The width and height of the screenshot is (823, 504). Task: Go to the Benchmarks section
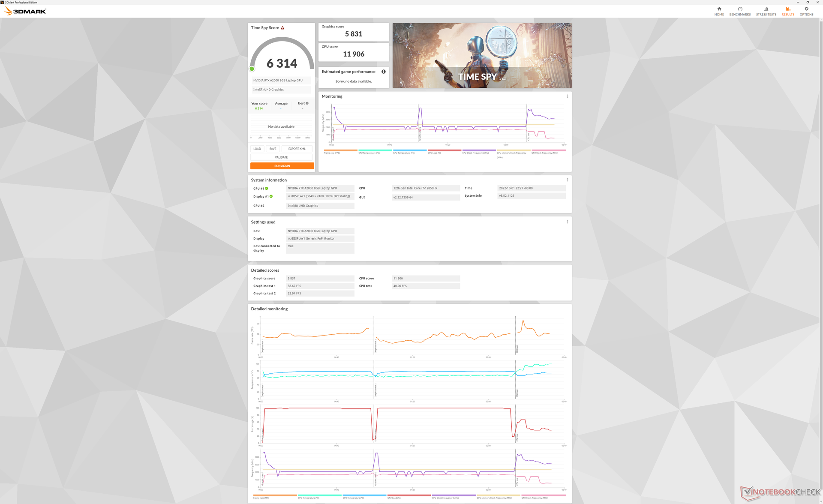tap(740, 11)
